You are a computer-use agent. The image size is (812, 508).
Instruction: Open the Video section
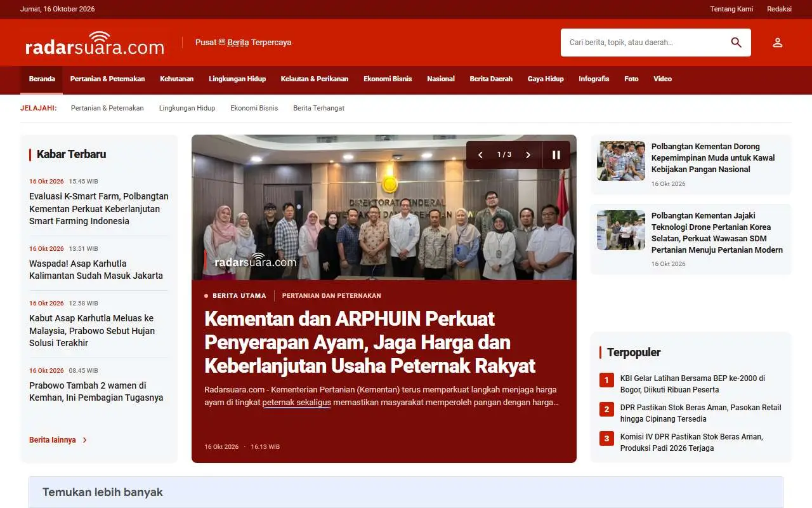[x=662, y=79]
